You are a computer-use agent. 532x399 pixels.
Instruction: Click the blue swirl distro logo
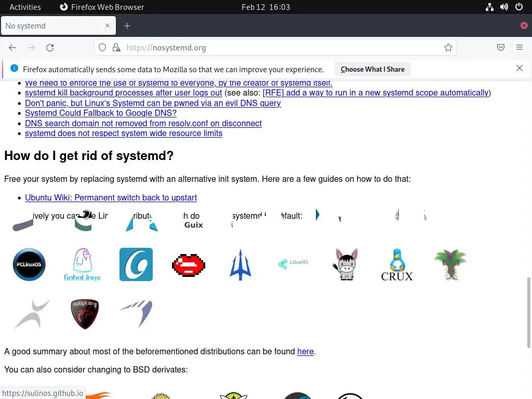tap(136, 264)
